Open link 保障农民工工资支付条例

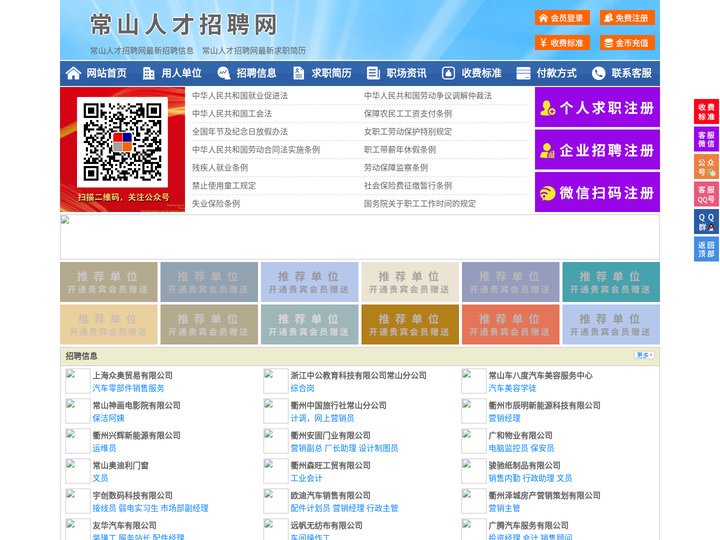pyautogui.click(x=408, y=113)
